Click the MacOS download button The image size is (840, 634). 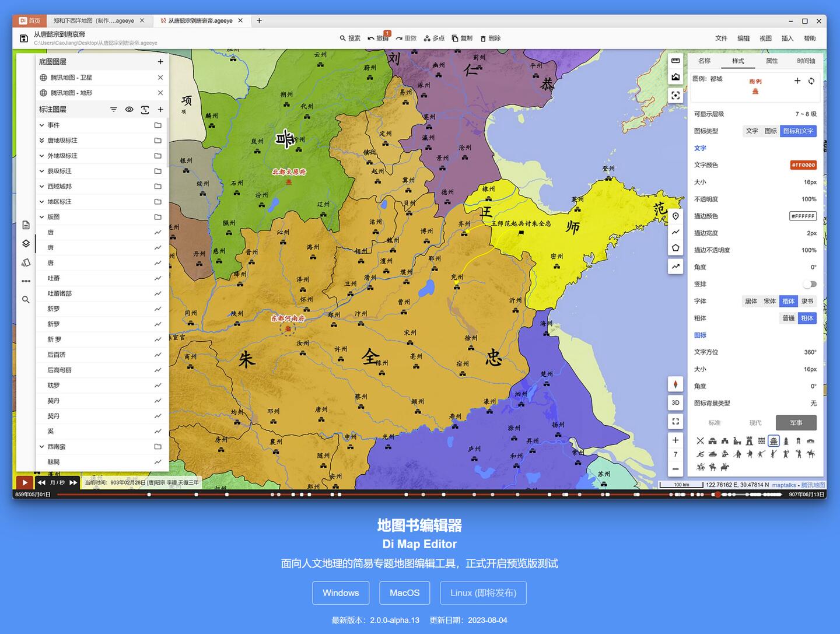point(404,593)
